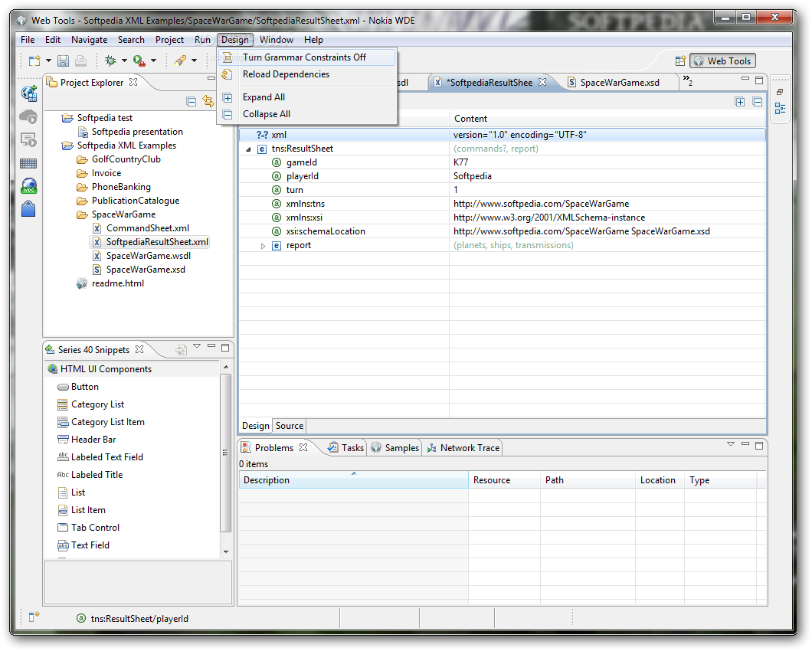Open the Tasks tab
812x651 pixels.
coord(346,448)
